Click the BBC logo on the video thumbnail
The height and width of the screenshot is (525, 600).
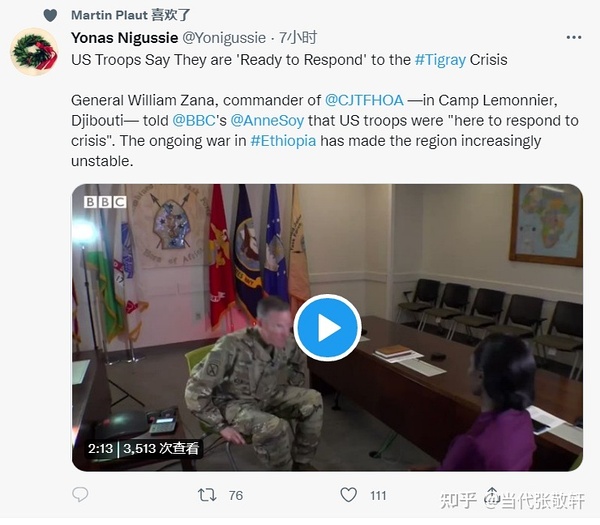(x=105, y=201)
